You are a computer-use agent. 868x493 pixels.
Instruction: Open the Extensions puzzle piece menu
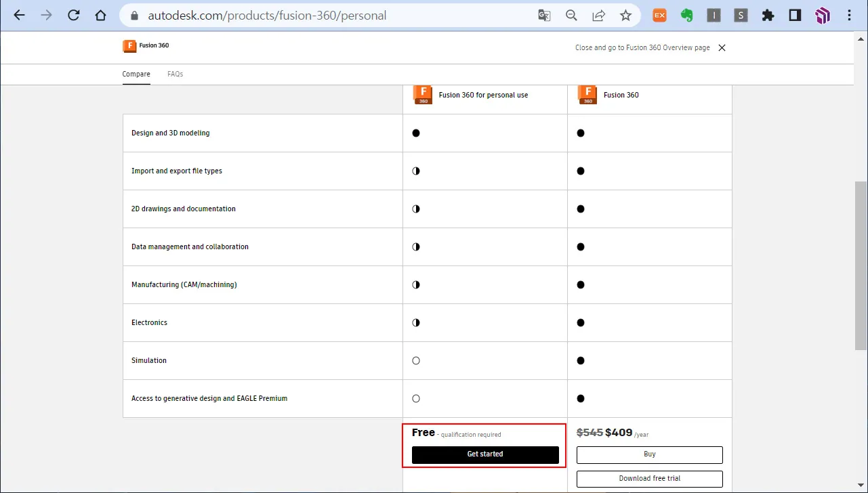click(768, 15)
